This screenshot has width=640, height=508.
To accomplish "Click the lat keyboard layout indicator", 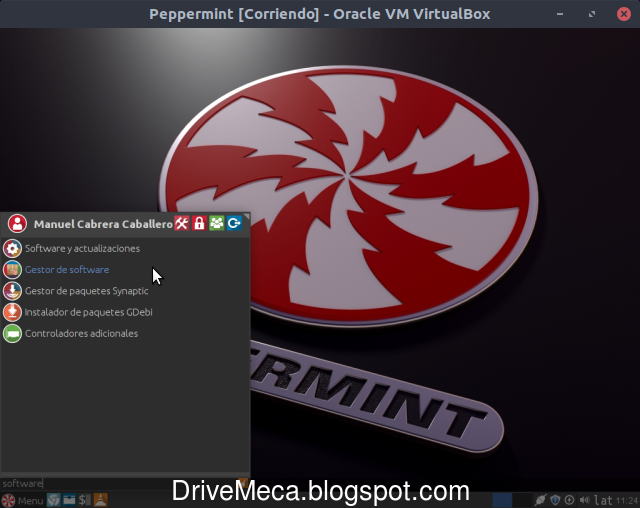I will [x=603, y=500].
